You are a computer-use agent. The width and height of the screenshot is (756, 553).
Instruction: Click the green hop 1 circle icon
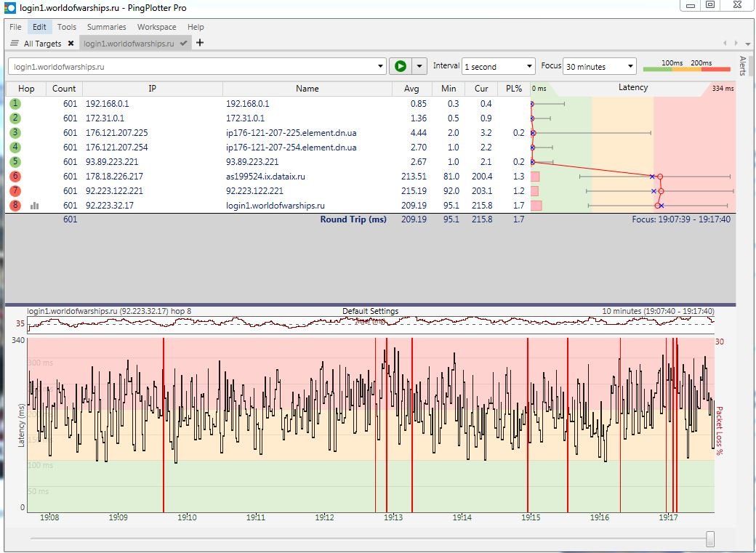coord(15,104)
